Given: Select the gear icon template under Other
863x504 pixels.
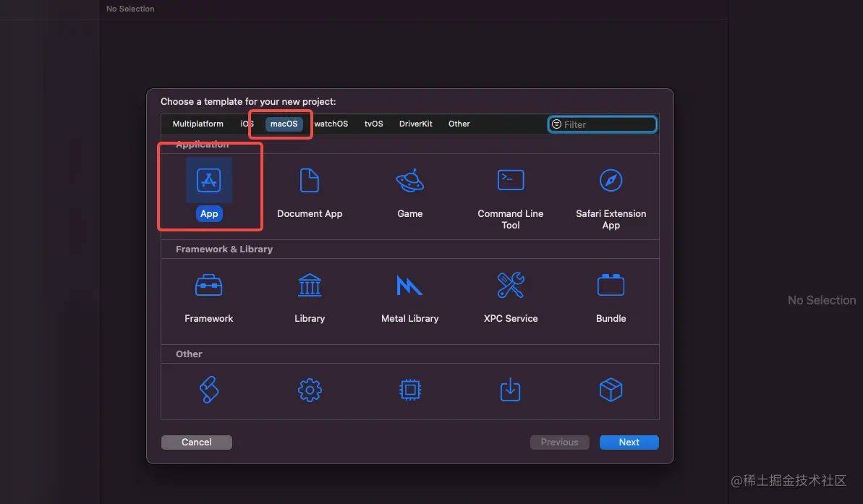Looking at the screenshot, I should 310,390.
